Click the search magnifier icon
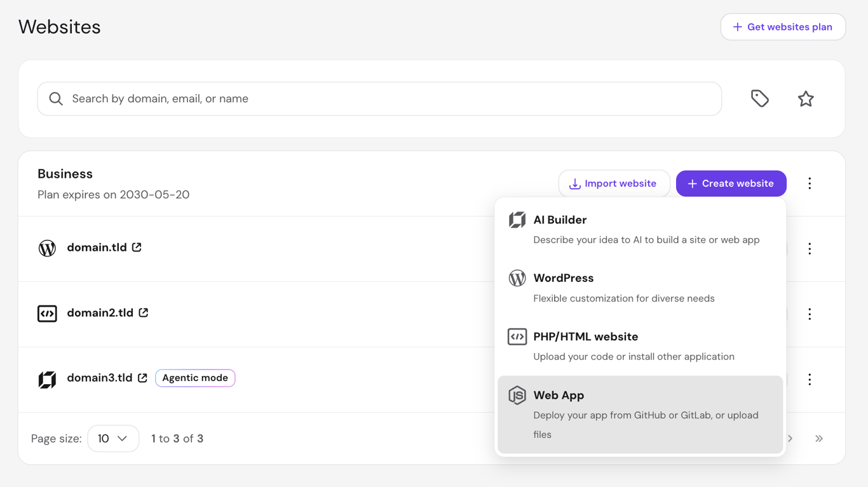The width and height of the screenshot is (868, 487). coord(56,98)
